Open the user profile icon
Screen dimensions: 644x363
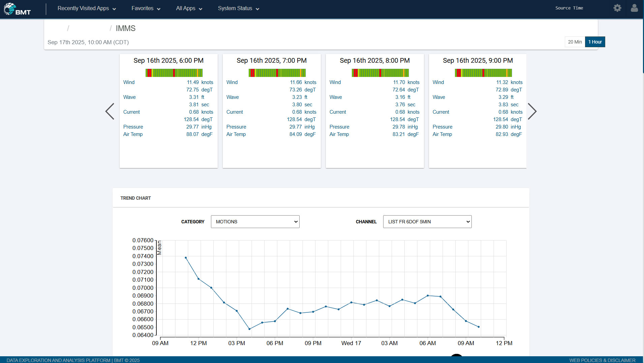634,8
